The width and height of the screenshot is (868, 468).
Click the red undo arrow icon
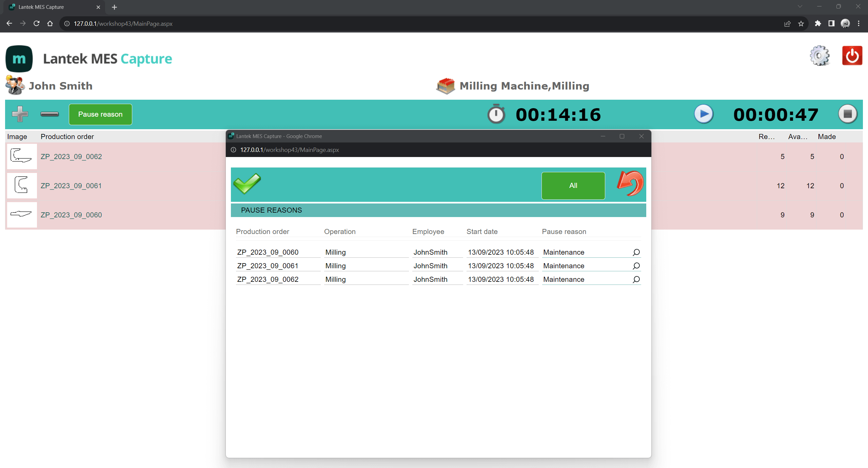pyautogui.click(x=630, y=183)
